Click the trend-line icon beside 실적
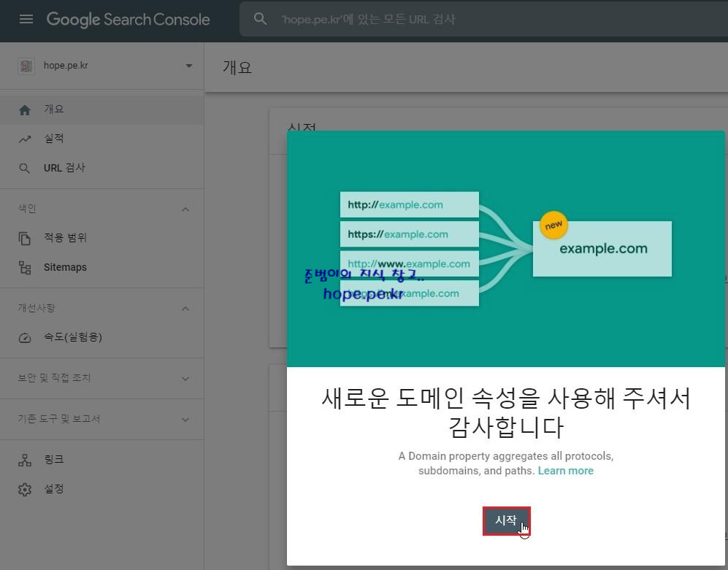The width and height of the screenshot is (728, 570). click(25, 139)
